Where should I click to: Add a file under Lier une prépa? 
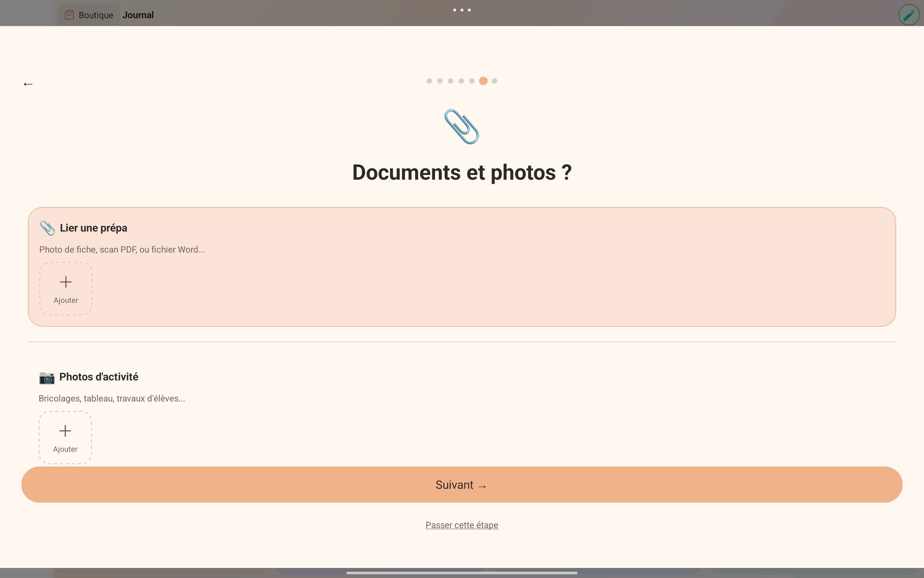point(66,289)
